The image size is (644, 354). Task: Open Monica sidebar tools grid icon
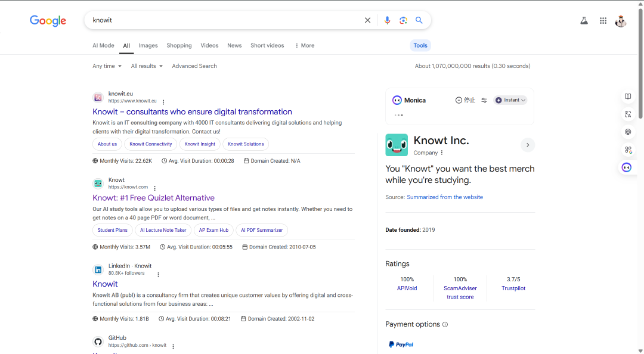pos(627,150)
